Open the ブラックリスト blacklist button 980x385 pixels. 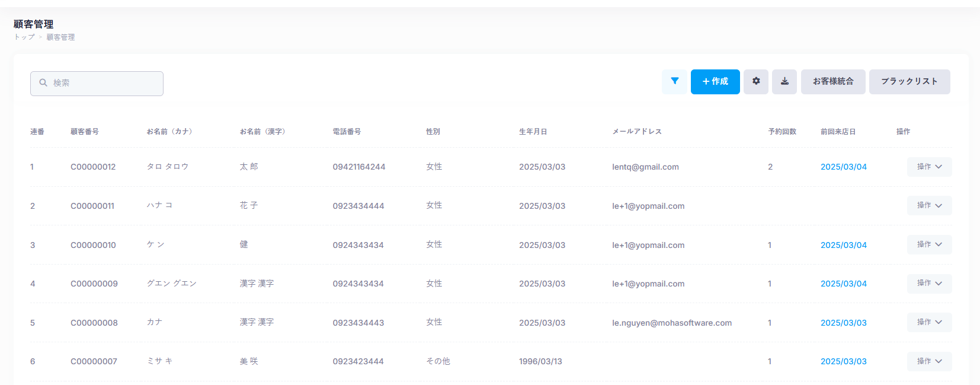[x=909, y=81]
